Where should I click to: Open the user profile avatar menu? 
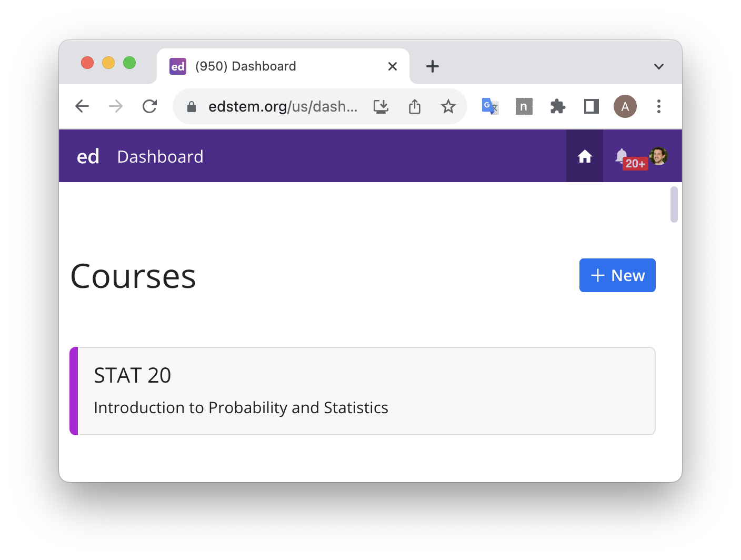(x=658, y=156)
